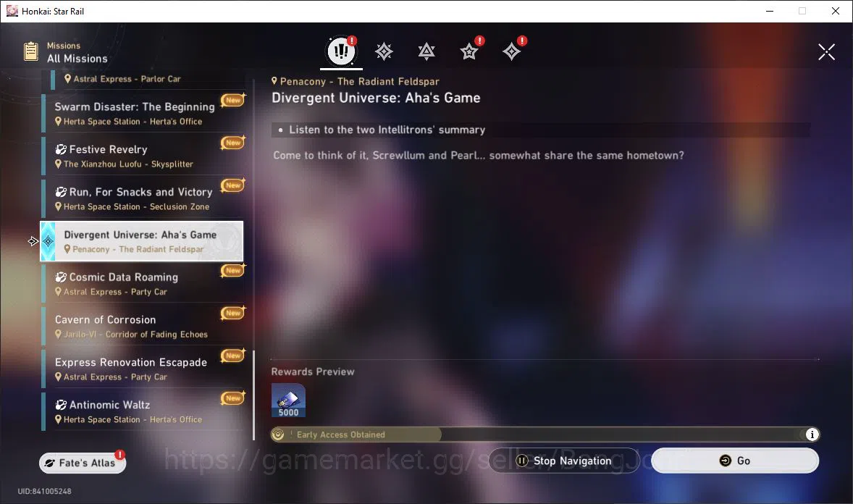
Task: Click New badge on Express Renovation Escapade
Action: pyautogui.click(x=233, y=356)
